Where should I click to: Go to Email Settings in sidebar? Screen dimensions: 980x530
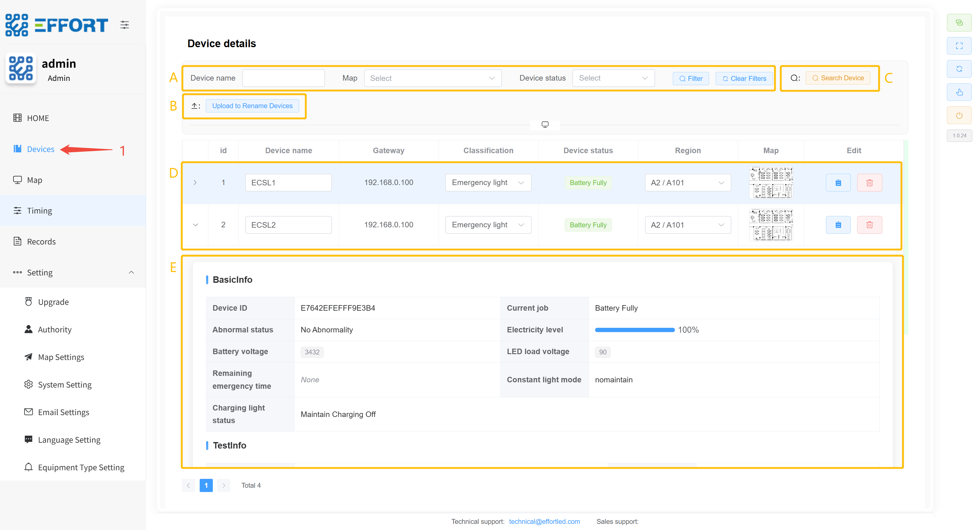coord(63,412)
